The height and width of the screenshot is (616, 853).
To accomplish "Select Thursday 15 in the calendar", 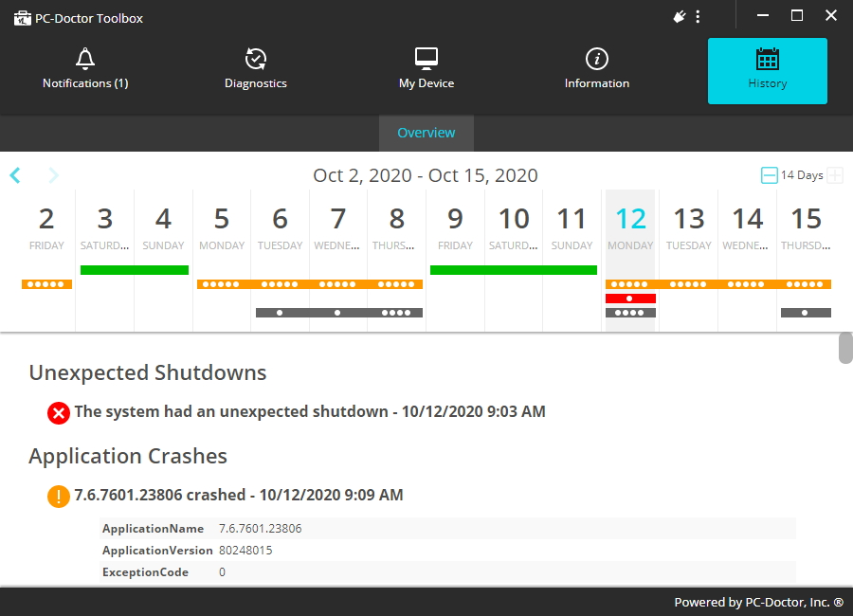I will 806,227.
